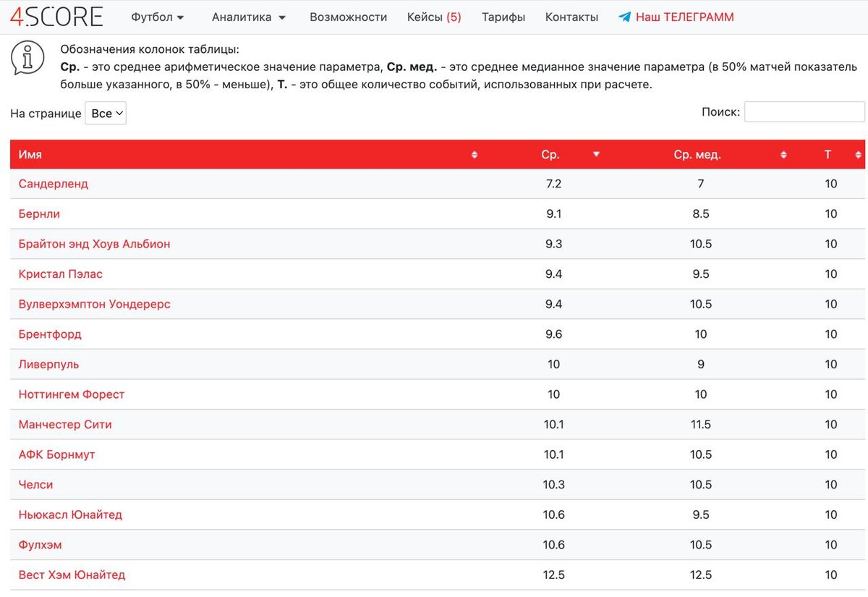The width and height of the screenshot is (868, 597).
Task: Open the Тарифы menu item
Action: [503, 17]
